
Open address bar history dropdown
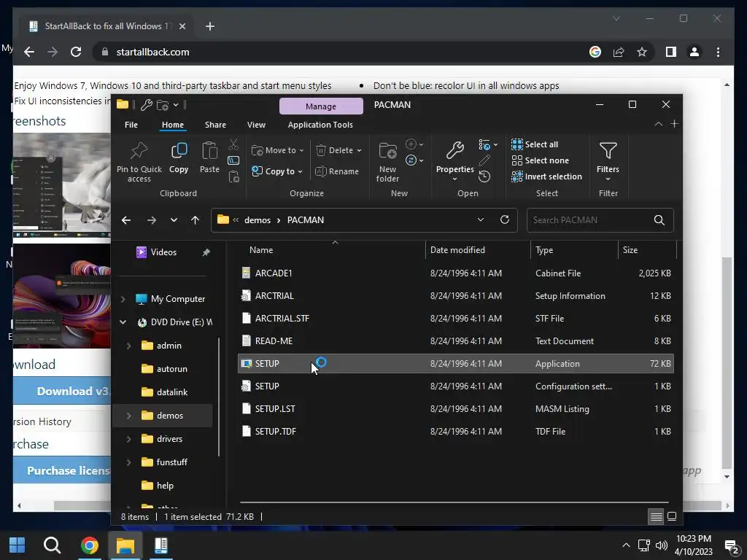pyautogui.click(x=480, y=219)
